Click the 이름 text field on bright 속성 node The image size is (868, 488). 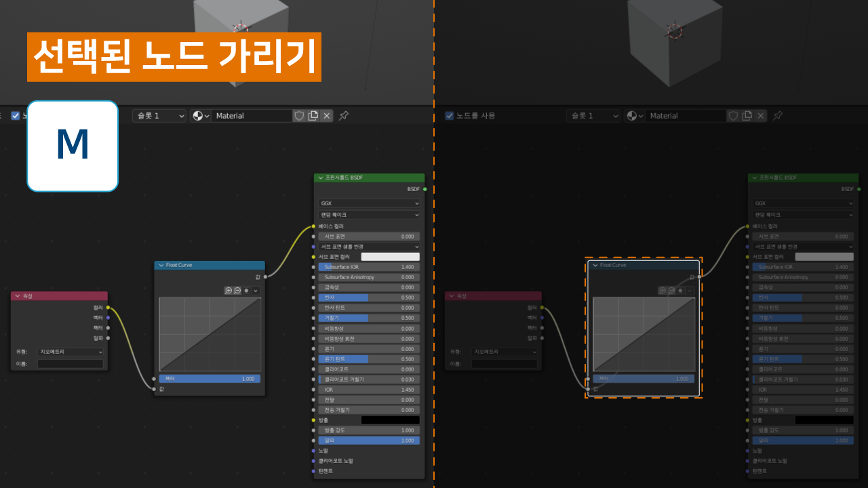(x=71, y=364)
